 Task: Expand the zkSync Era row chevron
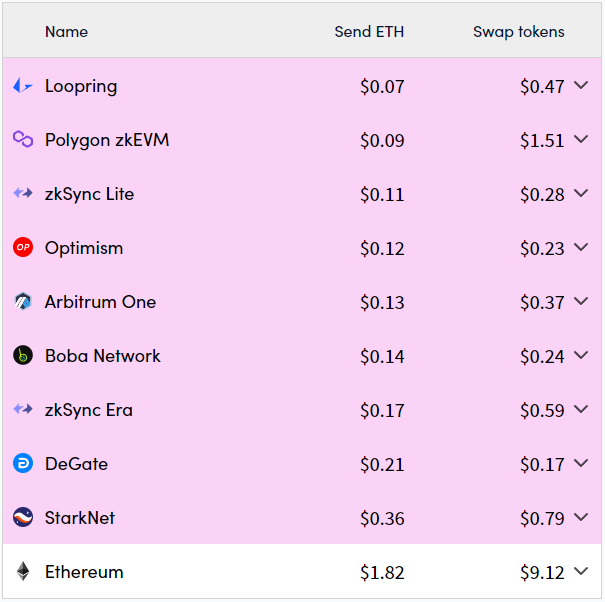tap(581, 409)
